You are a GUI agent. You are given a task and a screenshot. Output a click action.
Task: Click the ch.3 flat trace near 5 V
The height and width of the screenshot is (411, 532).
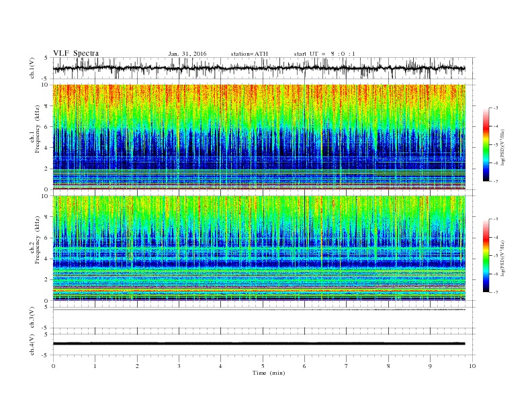[x=259, y=310]
